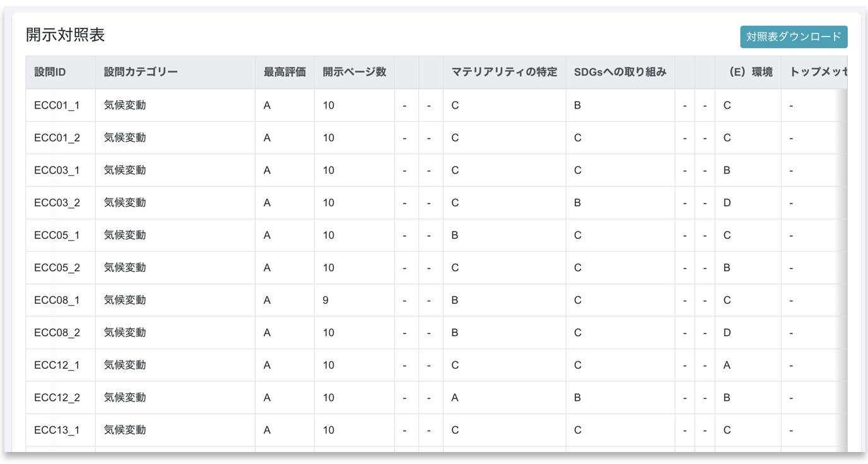Screen dimensions: 868x464
Task: Click the 開示対照表 heading
Action: point(65,35)
